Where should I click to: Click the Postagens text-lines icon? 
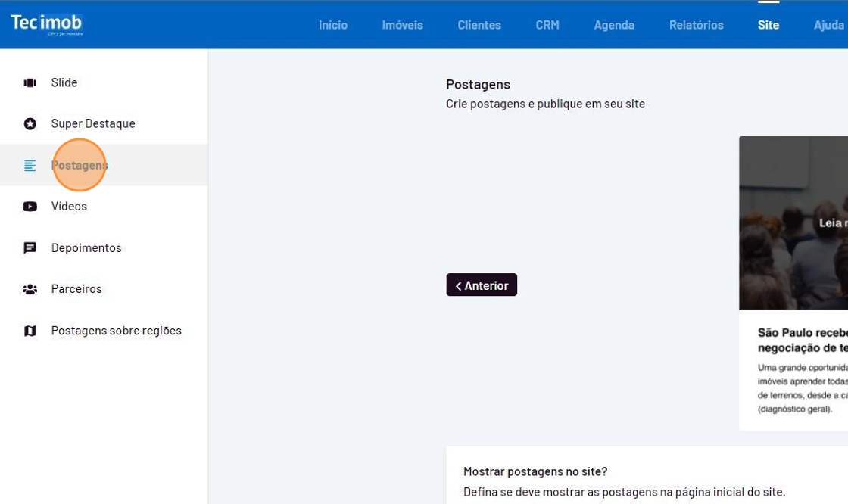[x=30, y=165]
